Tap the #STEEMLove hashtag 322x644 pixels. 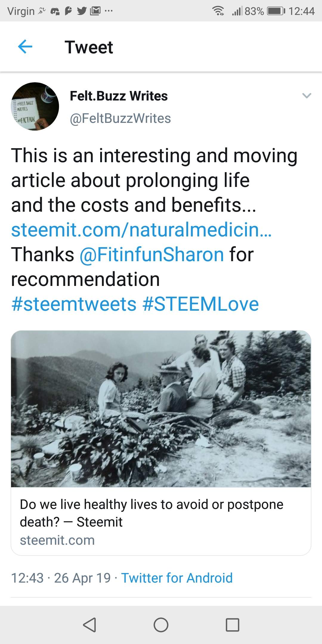tap(201, 304)
